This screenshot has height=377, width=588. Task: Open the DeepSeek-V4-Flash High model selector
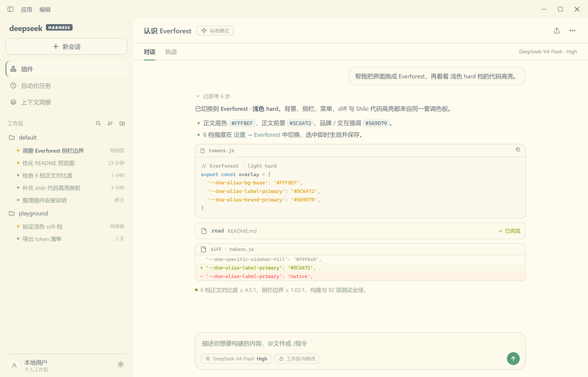click(236, 359)
